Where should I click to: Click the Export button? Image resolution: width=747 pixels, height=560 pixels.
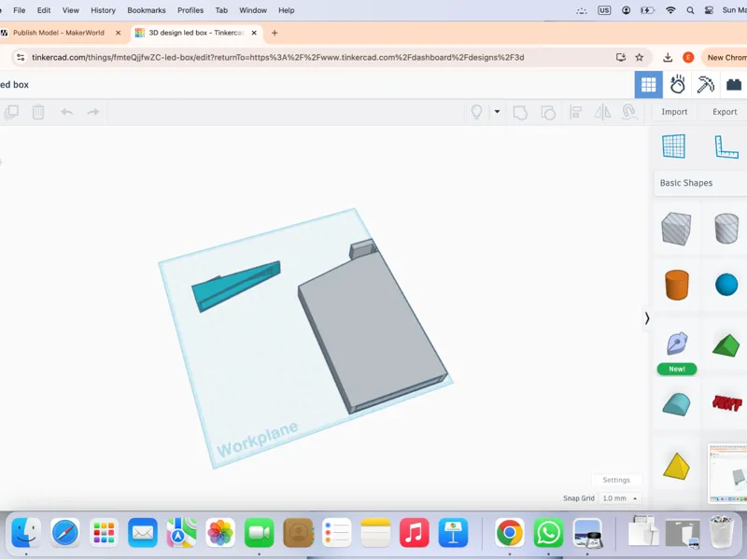725,112
